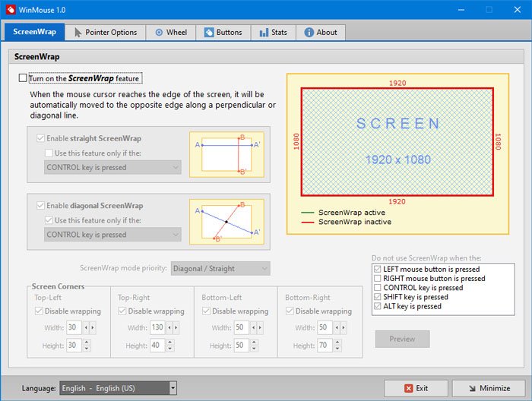The image size is (532, 401).
Task: Open the Buttons tab
Action: [x=223, y=33]
